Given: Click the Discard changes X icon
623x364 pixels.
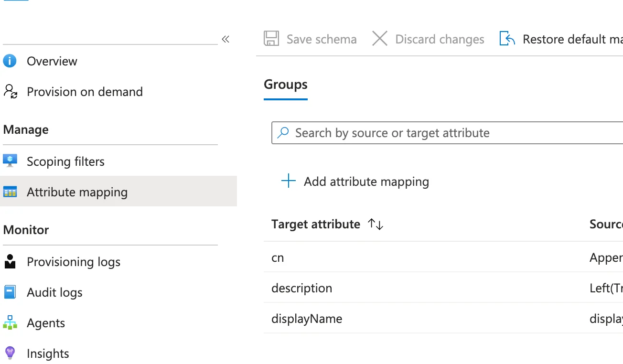Looking at the screenshot, I should click(x=380, y=39).
